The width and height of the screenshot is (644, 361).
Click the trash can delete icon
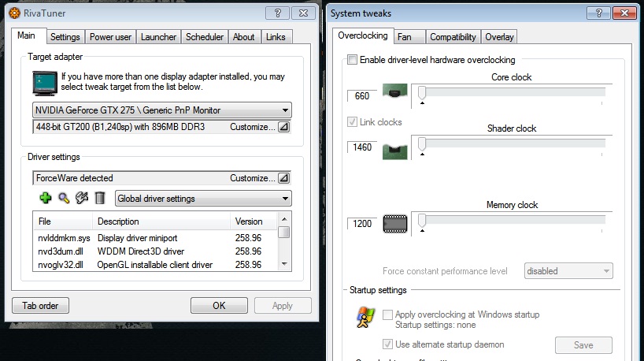coord(100,198)
